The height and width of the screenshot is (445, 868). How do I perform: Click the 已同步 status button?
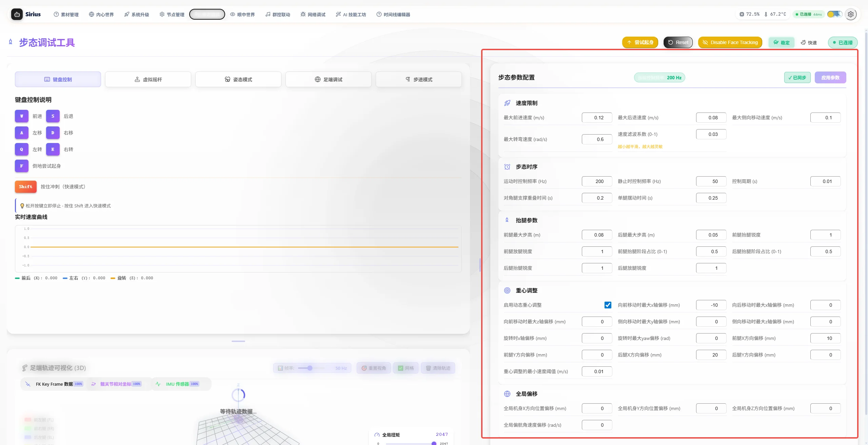tap(797, 78)
